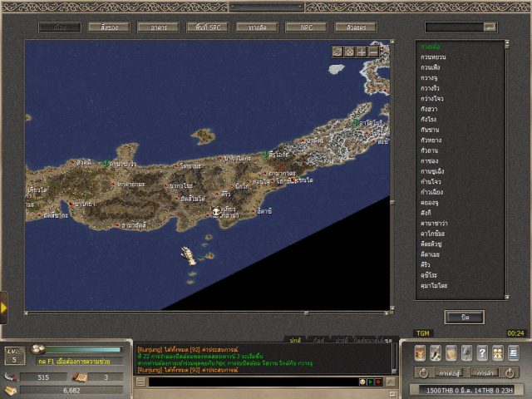Click round arrow icon right of การค้า
This screenshot has width=532, height=399.
pos(510,372)
